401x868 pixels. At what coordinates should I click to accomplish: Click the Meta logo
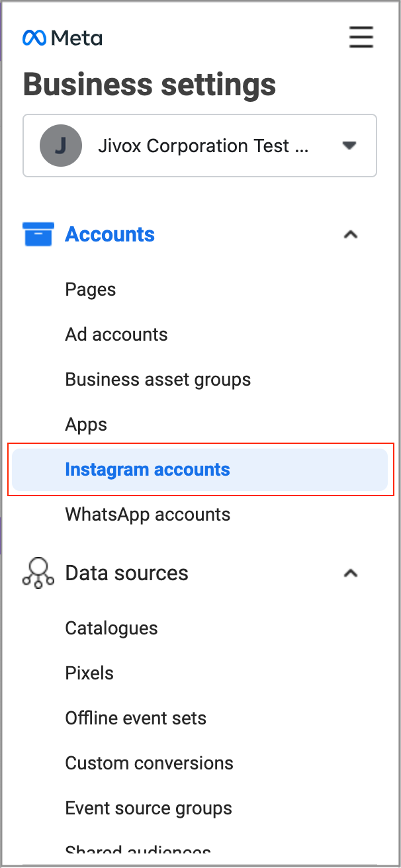coord(62,38)
